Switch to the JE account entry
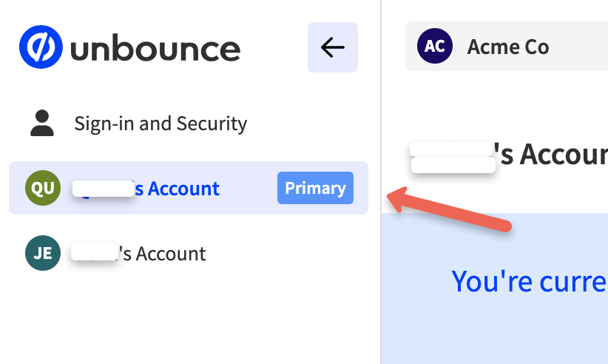The image size is (608, 364). (x=189, y=253)
